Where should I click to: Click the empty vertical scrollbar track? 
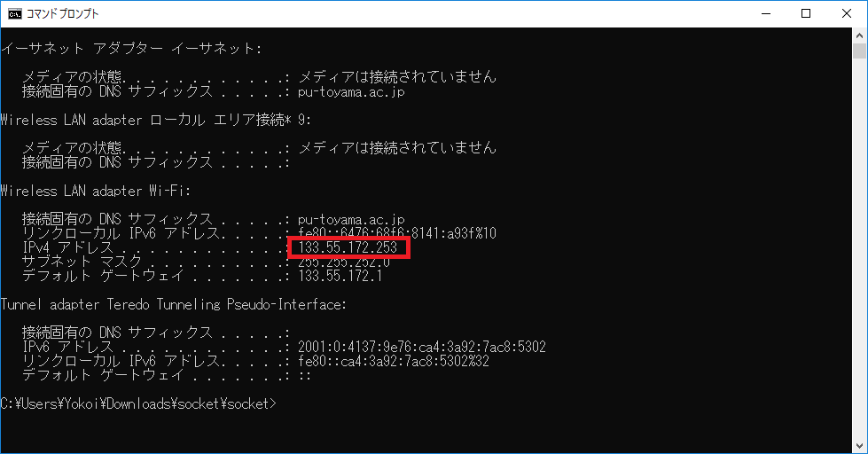860,266
